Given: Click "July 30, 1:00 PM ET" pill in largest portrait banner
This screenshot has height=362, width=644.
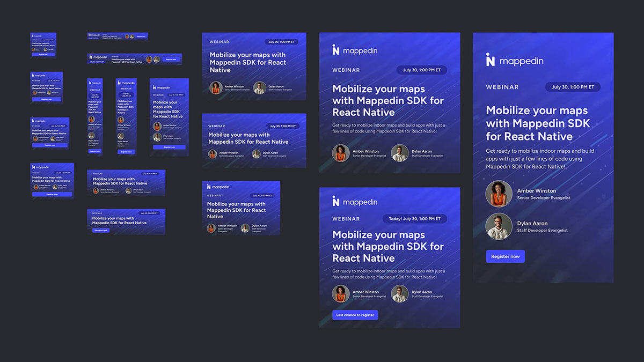Looking at the screenshot, I should (573, 87).
